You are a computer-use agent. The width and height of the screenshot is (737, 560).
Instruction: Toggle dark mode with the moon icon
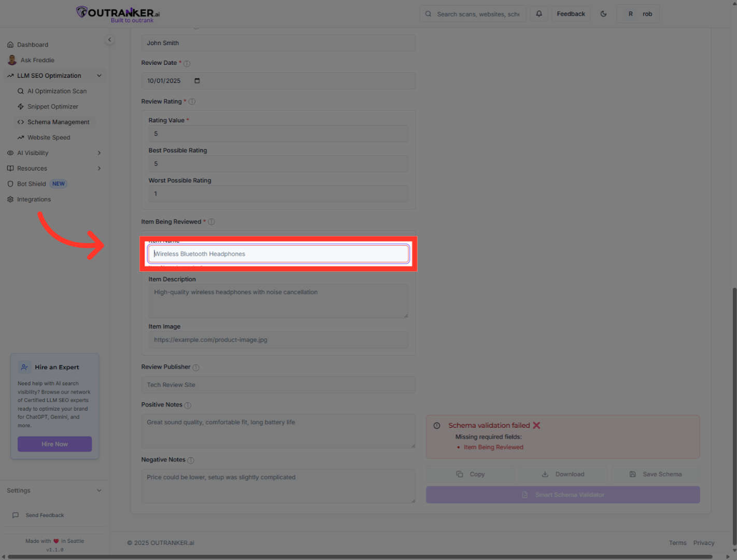coord(603,14)
